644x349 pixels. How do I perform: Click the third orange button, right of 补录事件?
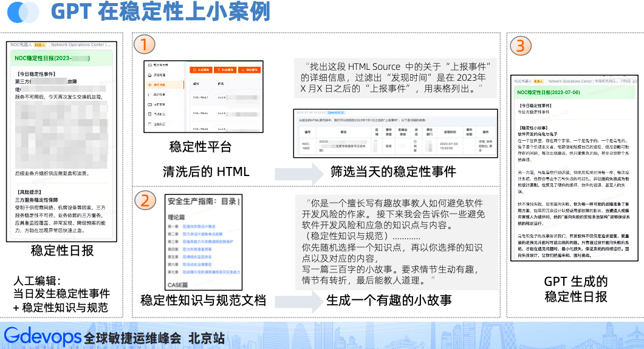point(249,70)
